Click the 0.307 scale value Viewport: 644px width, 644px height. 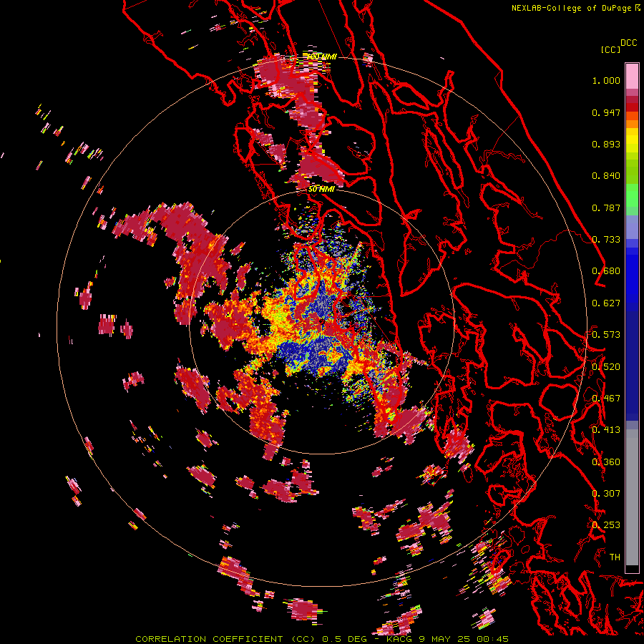point(606,493)
